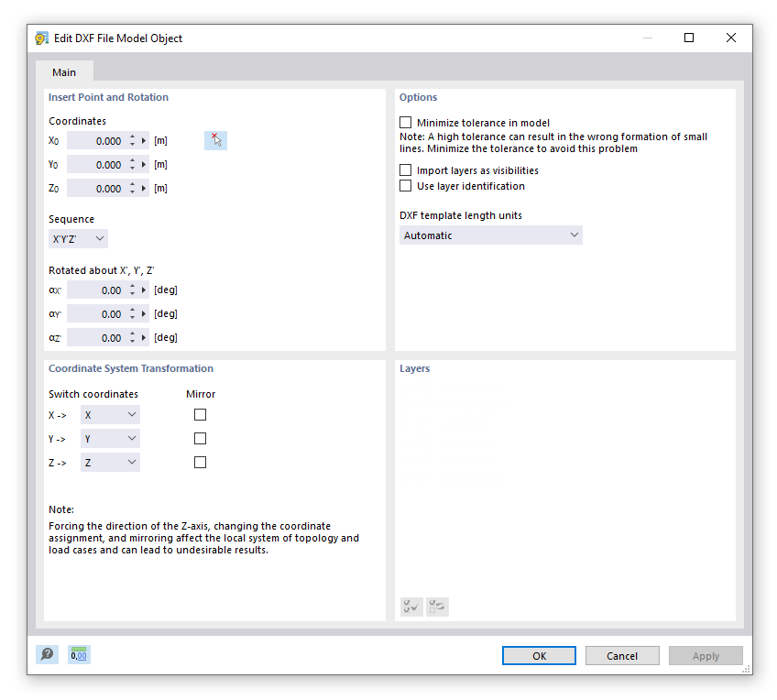
Task: Click the application icon in the title bar
Action: point(40,38)
